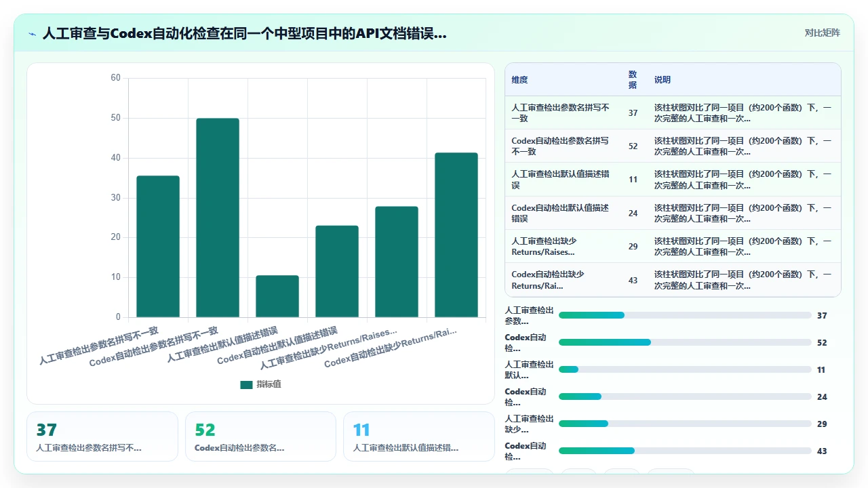Viewport: 868px width, 488px height.
Task: Select the dashboard title starting 人工审查与Codex自动化检查
Action: [x=244, y=33]
